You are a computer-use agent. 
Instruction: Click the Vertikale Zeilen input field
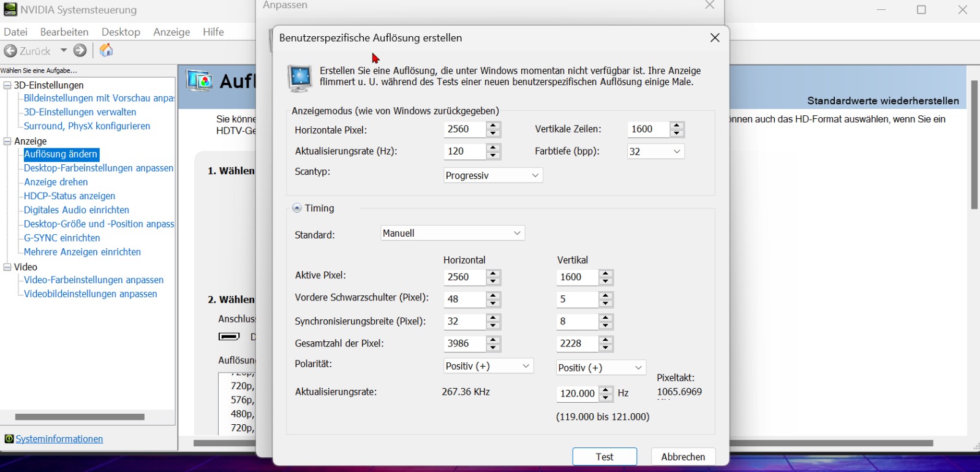[x=648, y=129]
